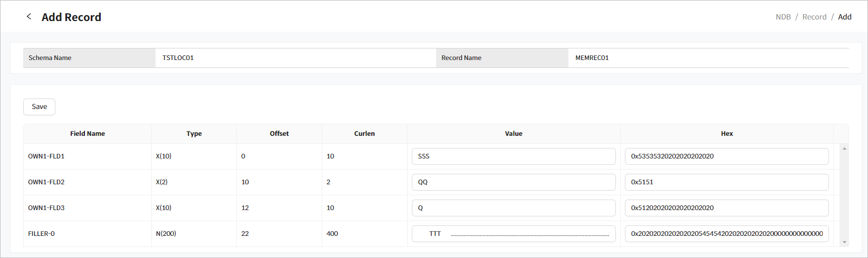Click the Hex field for FILLER-0
This screenshot has width=868, height=258.
[726, 234]
